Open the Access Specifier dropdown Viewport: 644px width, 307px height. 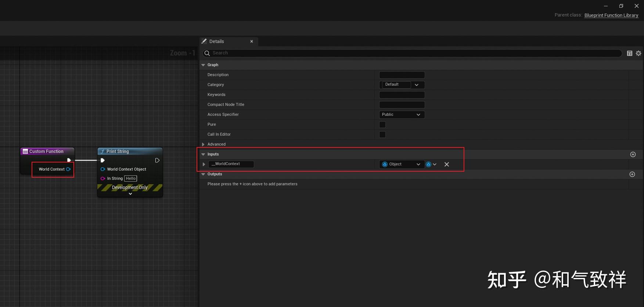(x=402, y=115)
